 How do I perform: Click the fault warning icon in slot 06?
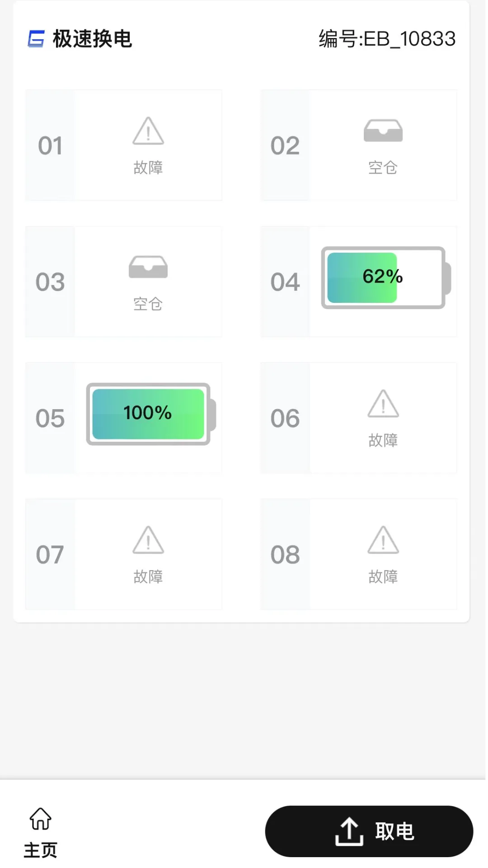pos(383,405)
